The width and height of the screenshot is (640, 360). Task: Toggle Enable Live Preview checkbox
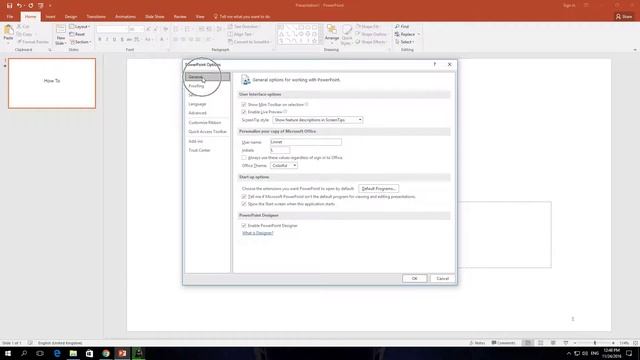(x=244, y=112)
